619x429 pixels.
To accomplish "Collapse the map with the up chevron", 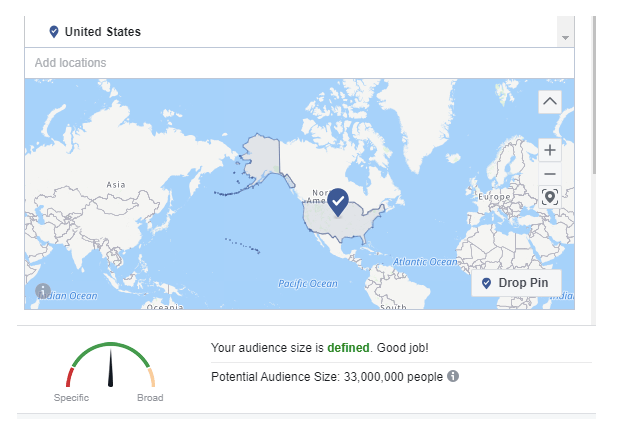I will 550,102.
